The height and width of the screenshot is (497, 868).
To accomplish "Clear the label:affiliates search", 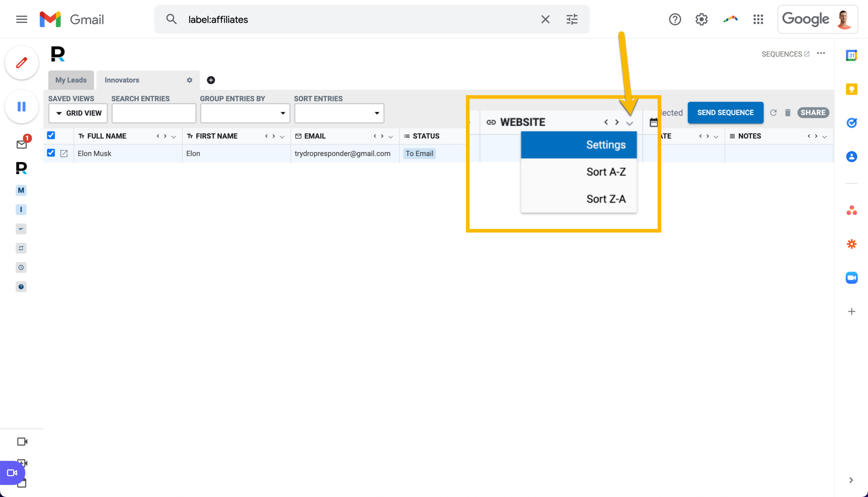I will [545, 19].
